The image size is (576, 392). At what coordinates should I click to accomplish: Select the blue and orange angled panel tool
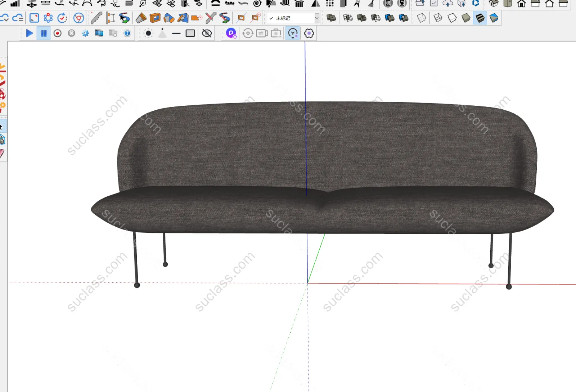coord(183,18)
